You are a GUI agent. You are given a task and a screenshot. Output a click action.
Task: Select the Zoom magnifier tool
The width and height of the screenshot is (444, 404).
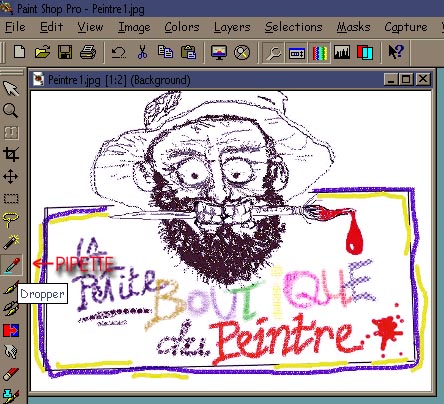click(11, 110)
